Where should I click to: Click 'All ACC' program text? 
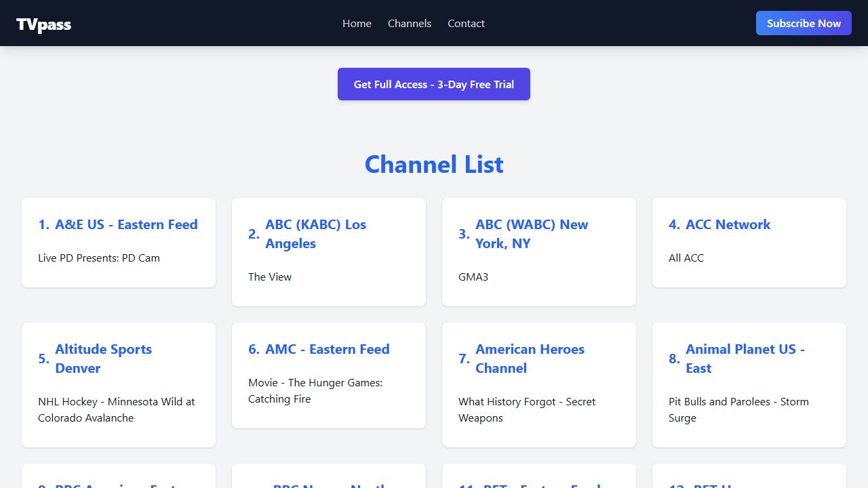[x=686, y=258]
